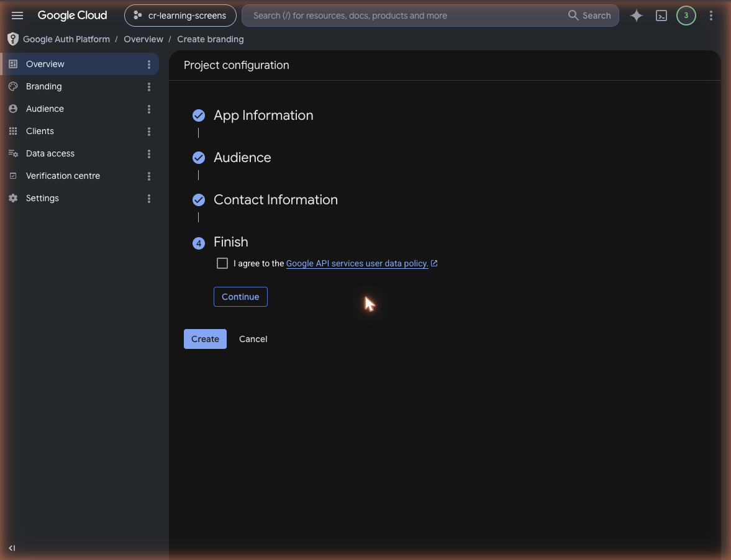Go to Google Auth Platform breadcrumb
The width and height of the screenshot is (731, 560).
[x=66, y=39]
